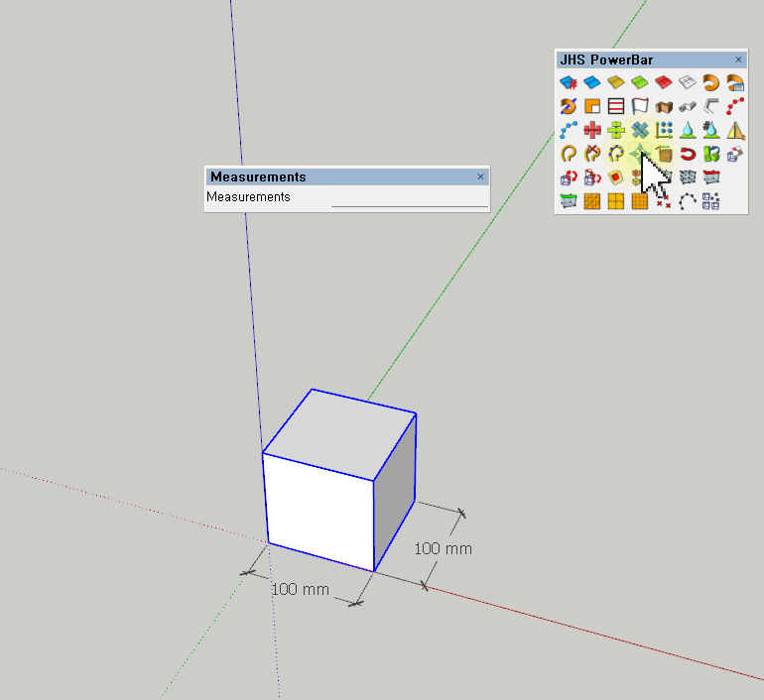This screenshot has width=764, height=700.
Task: Select the gray bent profile icon
Action: coord(711,106)
